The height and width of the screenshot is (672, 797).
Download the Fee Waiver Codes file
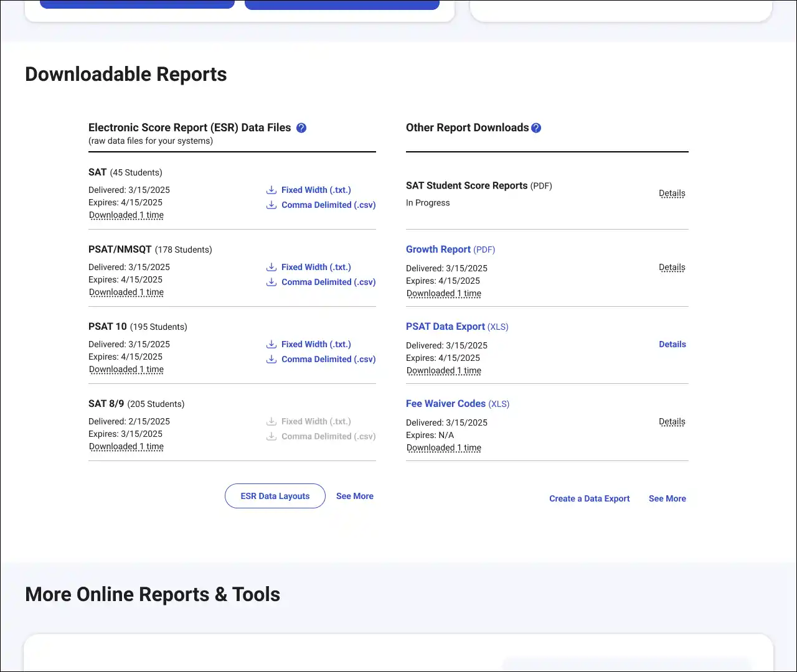(x=445, y=404)
